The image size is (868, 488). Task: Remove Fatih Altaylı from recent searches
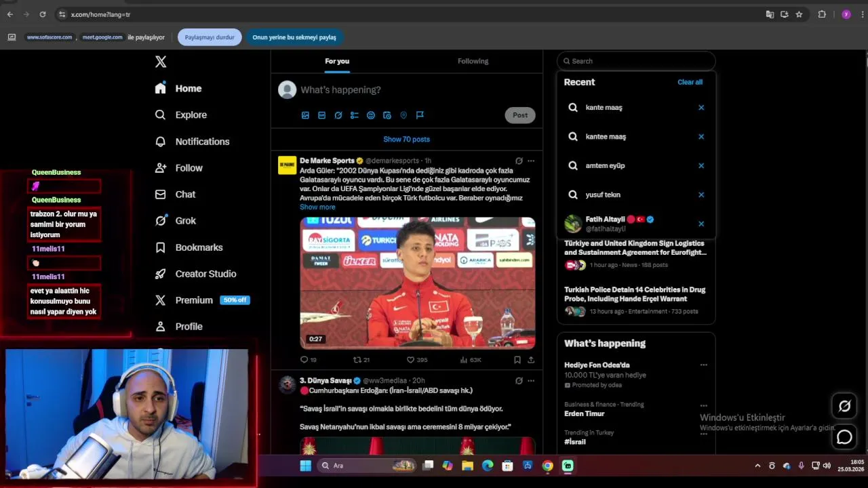[701, 224]
